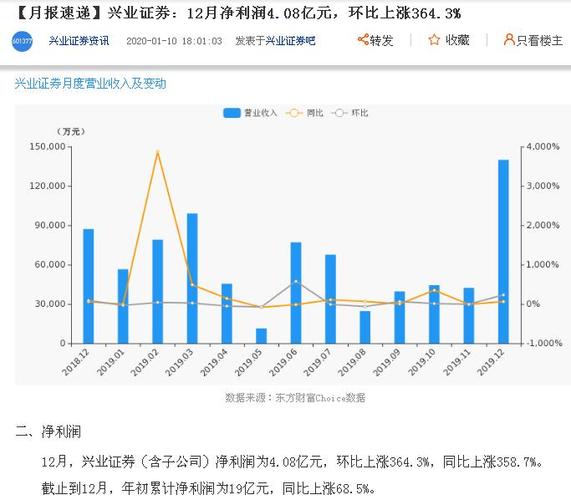The height and width of the screenshot is (500, 571).
Task: Click the 2018.12 revenue bar
Action: click(88, 286)
